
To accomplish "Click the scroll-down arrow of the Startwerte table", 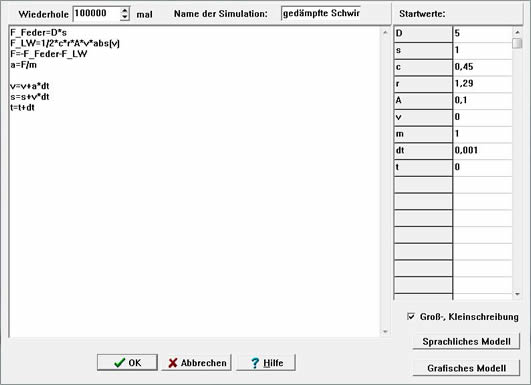I will pos(517,294).
